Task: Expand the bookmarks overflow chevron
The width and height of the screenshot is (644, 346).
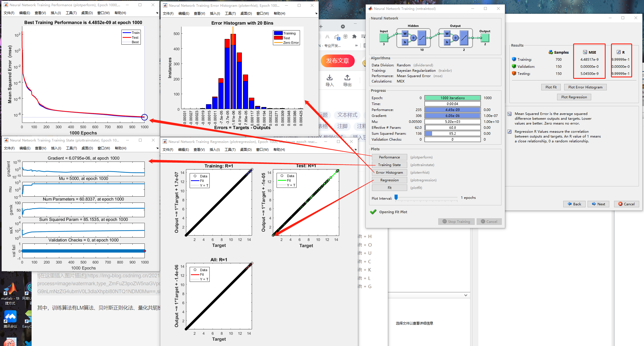Action: click(356, 45)
